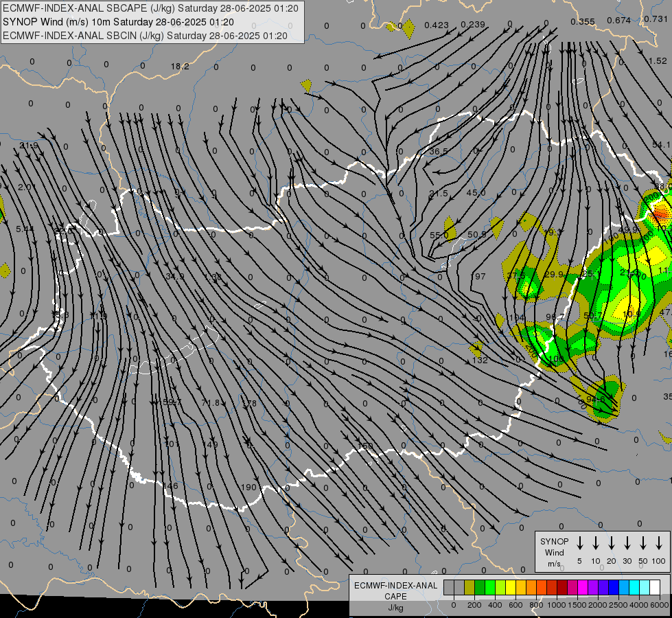Pick the sky blue CAPE legend swatch
The image size is (672, 618).
coord(623,588)
